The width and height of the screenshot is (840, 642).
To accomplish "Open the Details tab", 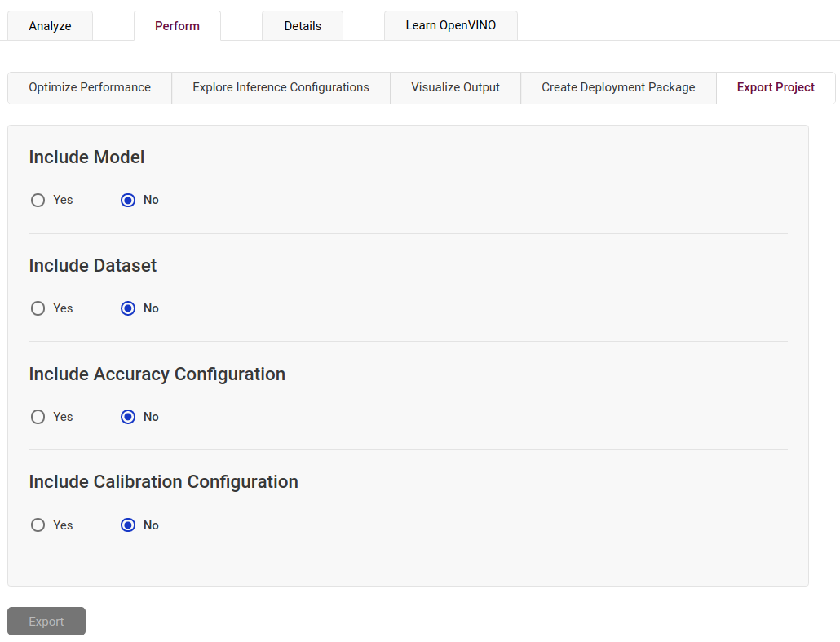I will point(303,26).
